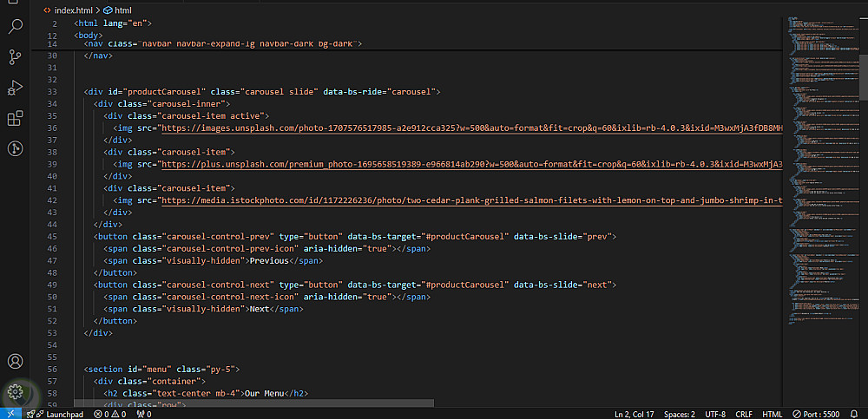This screenshot has height=419, width=868.
Task: Open the Run and Debug view
Action: coord(15,88)
